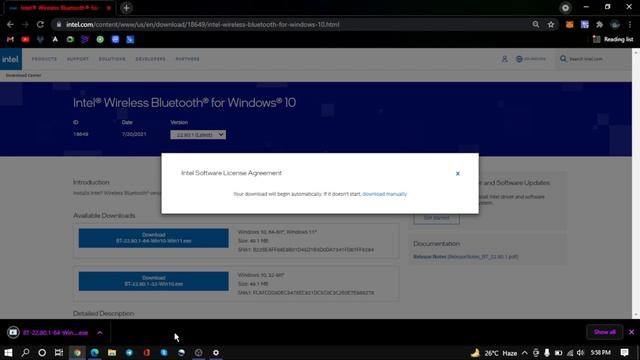The image size is (640, 360).
Task: Click the Chrome media control icon
Action: click(565, 8)
